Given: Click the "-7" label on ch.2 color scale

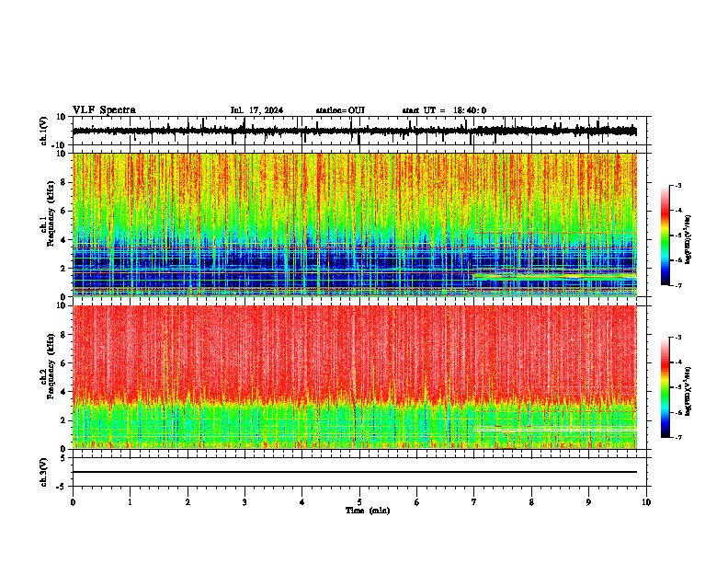Looking at the screenshot, I should [677, 437].
